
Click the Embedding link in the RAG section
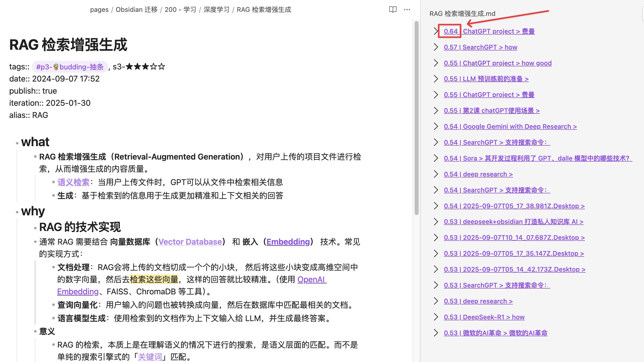click(288, 242)
